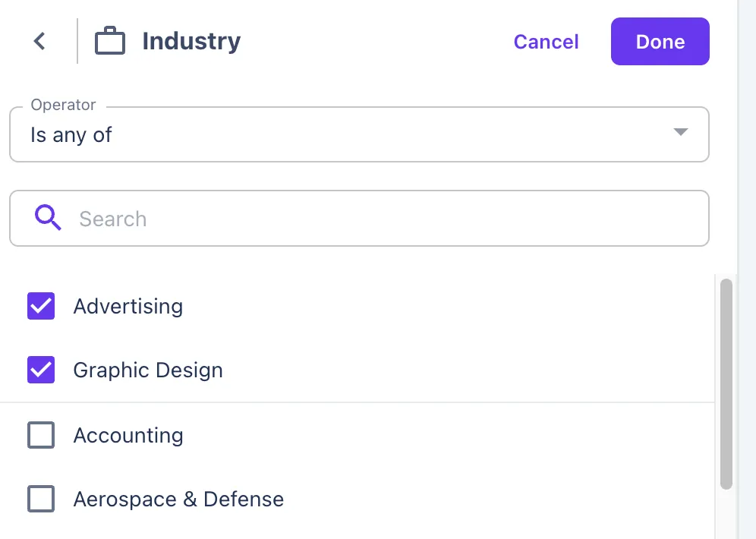
Task: Choose the Aerospace & Defense label
Action: pos(178,499)
